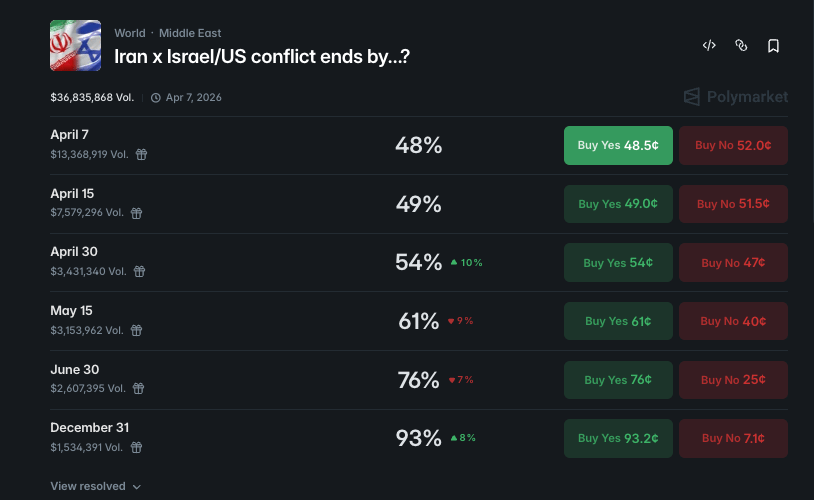Click the Iran and Israel flags thumbnail
814x500 pixels.
pos(76,46)
